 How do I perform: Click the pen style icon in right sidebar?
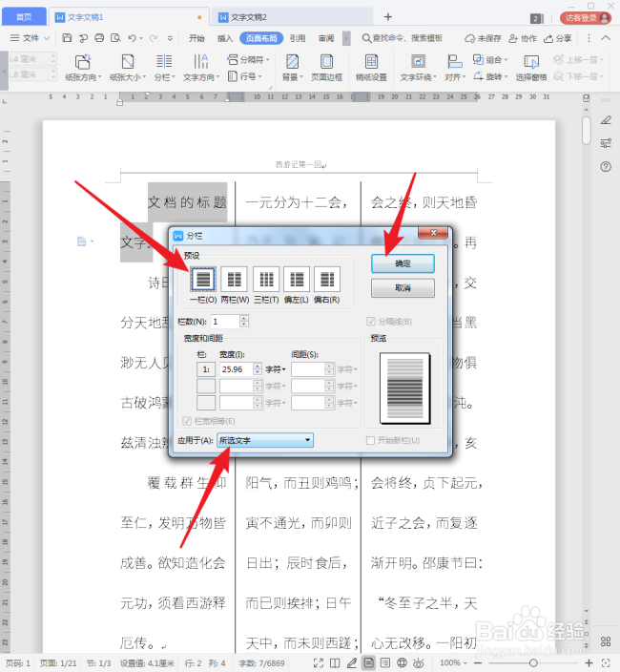coord(606,120)
